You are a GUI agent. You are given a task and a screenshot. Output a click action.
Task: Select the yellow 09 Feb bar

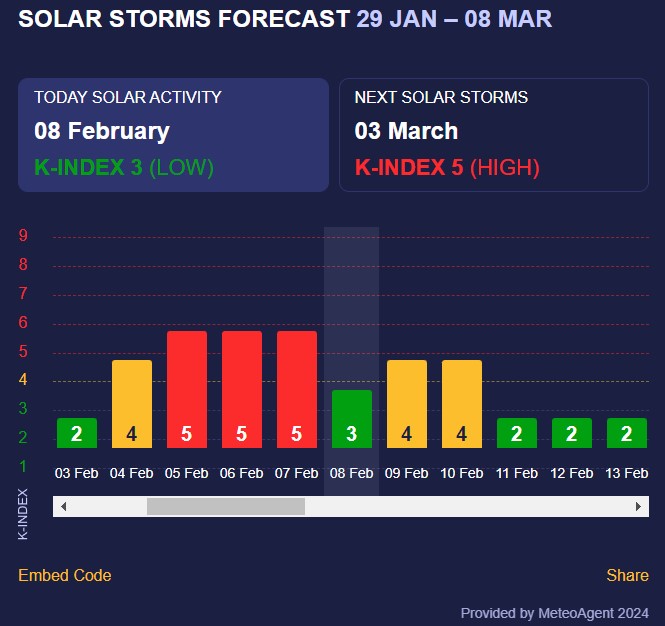407,404
